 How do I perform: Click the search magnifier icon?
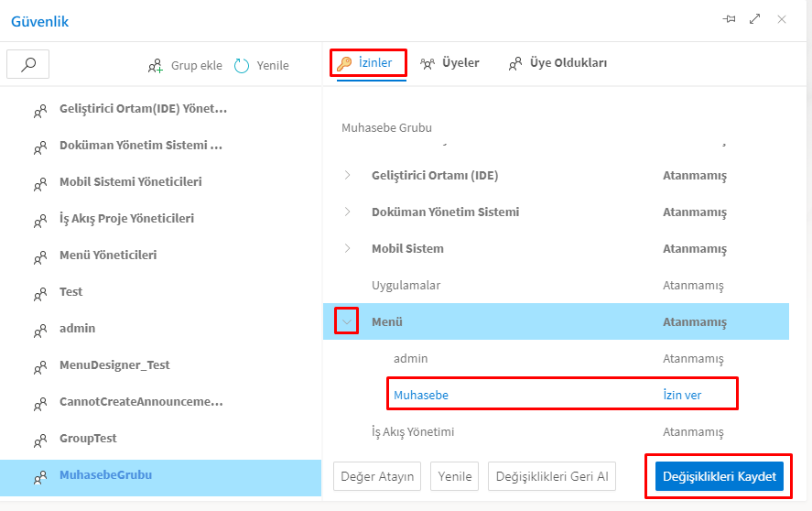pos(28,64)
